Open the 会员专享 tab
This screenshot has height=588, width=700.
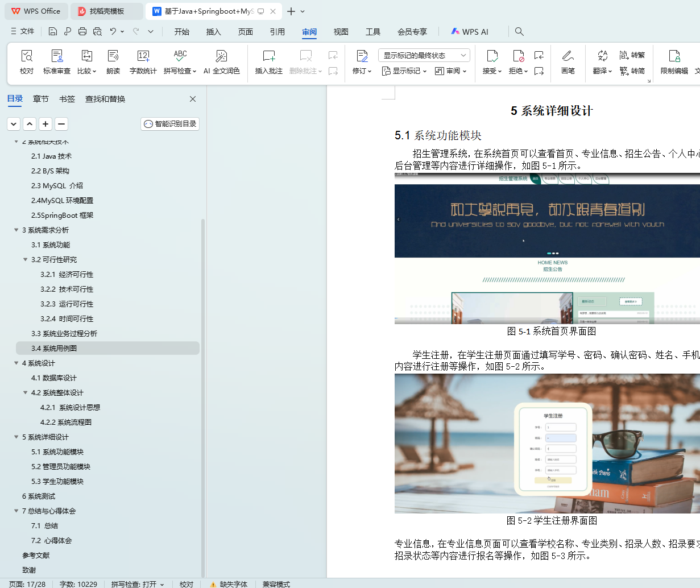(412, 32)
